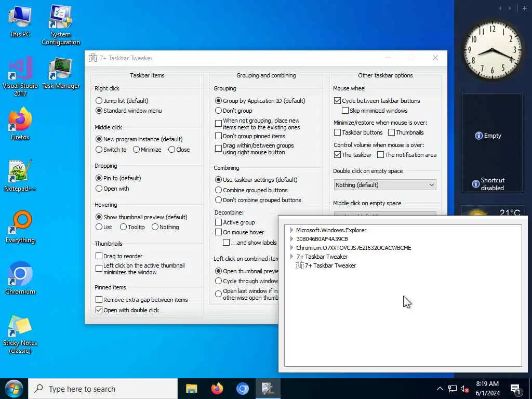Launch Visual Studio 2017 desktop shortcut
The image size is (532, 399).
pyautogui.click(x=20, y=76)
